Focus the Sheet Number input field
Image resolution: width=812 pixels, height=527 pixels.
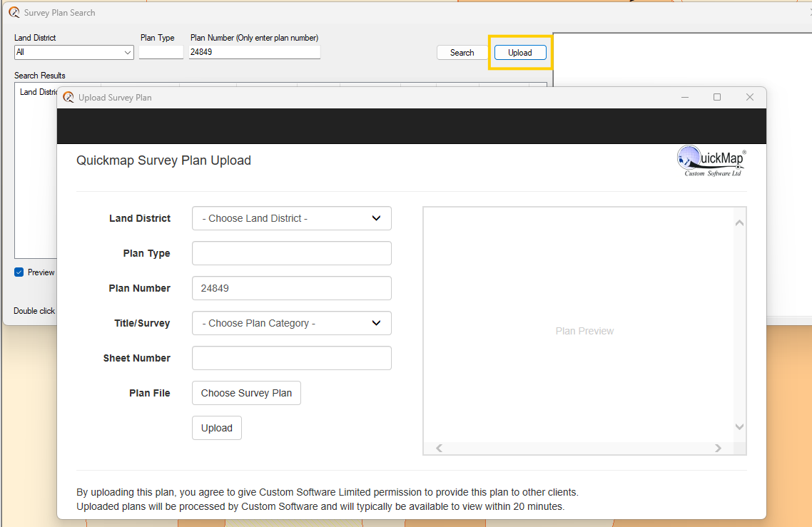click(291, 359)
